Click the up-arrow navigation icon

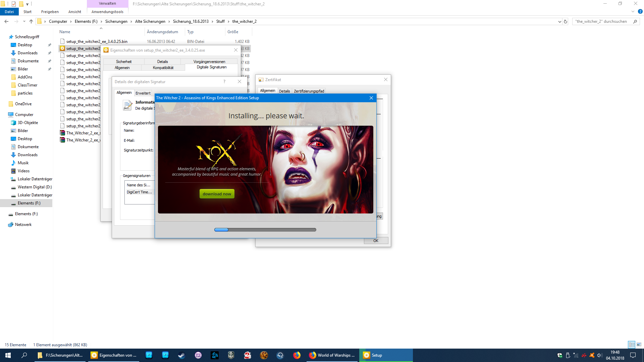[x=31, y=21]
